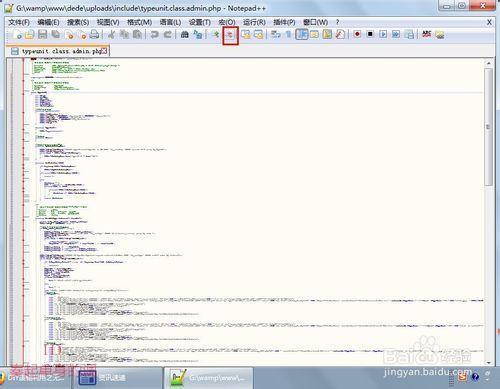500x389 pixels.
Task: Start macro recording with the red dot icon
Action: click(x=357, y=34)
